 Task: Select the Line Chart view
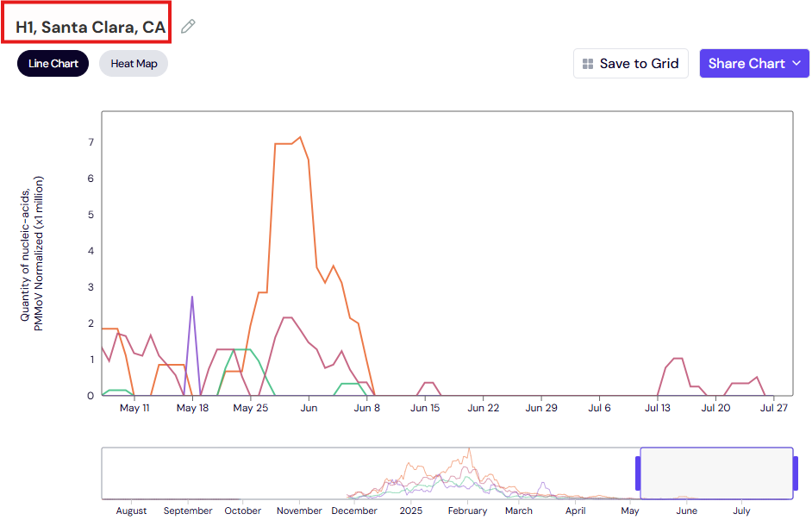[x=53, y=64]
